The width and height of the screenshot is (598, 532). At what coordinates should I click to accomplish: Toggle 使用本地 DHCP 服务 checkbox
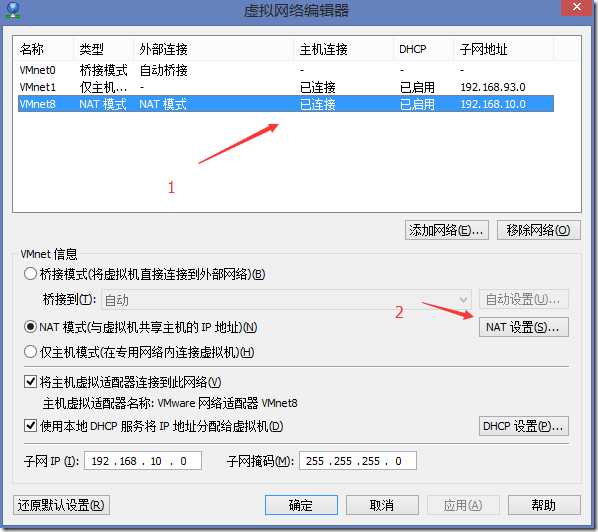point(30,426)
